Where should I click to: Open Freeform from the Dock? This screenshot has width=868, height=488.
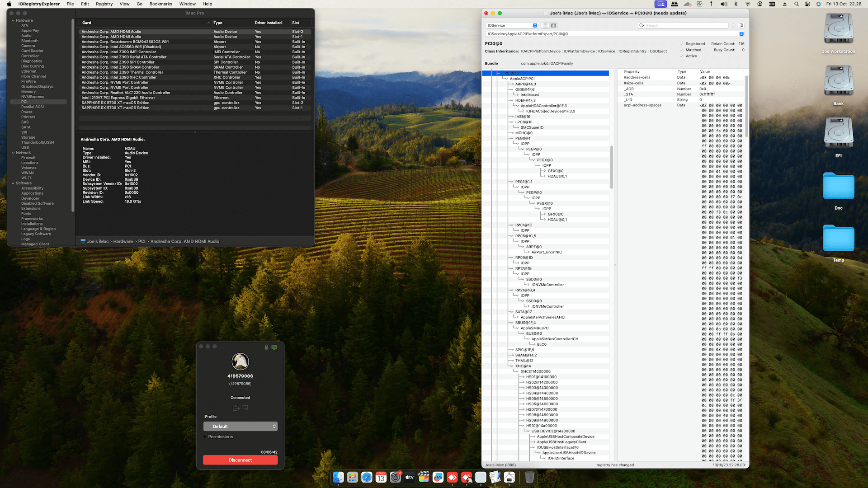(x=438, y=477)
